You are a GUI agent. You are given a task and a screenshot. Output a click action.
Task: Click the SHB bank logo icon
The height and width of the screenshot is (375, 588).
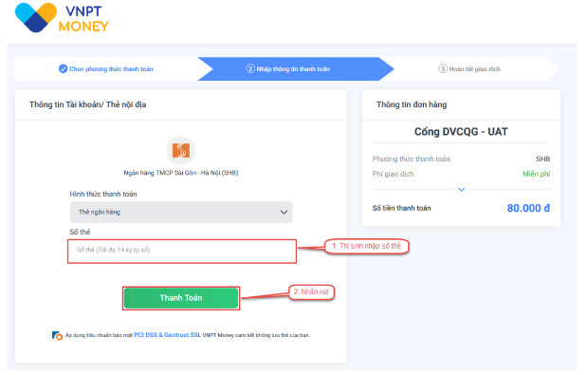coord(181,151)
